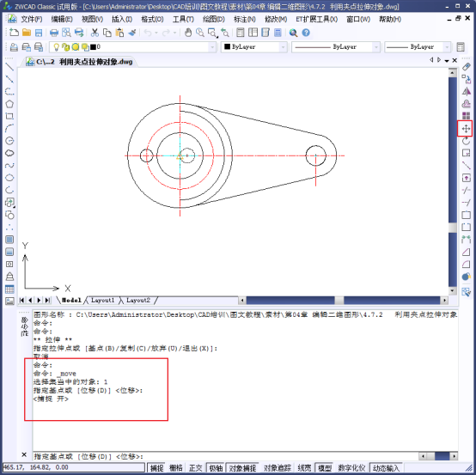This screenshot has width=476, height=475.
Task: Click the 动态输入 status button
Action: click(386, 468)
